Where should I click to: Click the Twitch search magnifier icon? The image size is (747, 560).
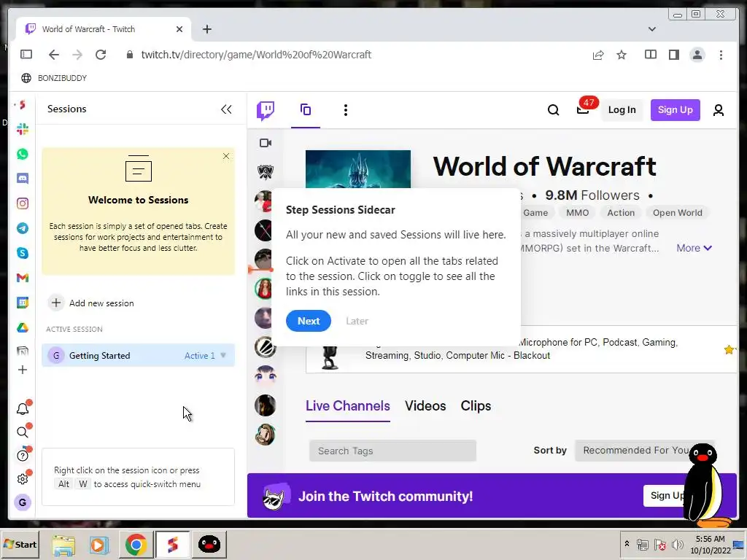pyautogui.click(x=553, y=110)
